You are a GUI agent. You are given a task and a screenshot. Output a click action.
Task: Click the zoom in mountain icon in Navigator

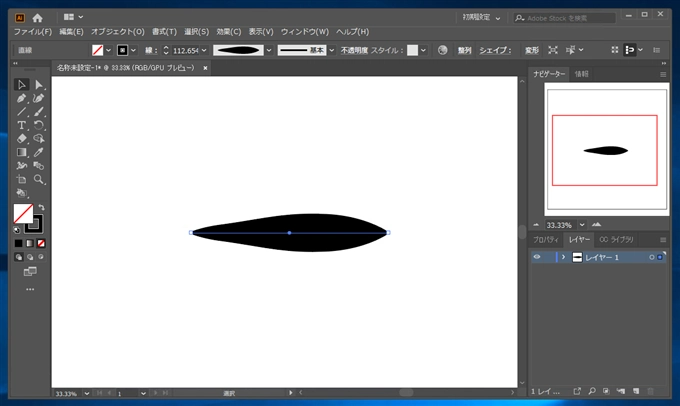(x=596, y=225)
